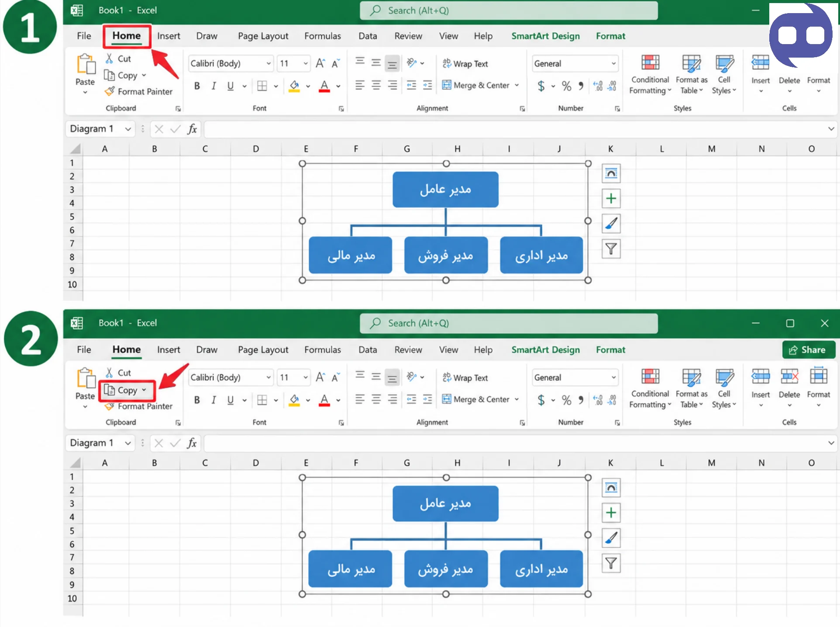The image size is (840, 627).
Task: Click Format Painter in the top Excel window
Action: [139, 92]
